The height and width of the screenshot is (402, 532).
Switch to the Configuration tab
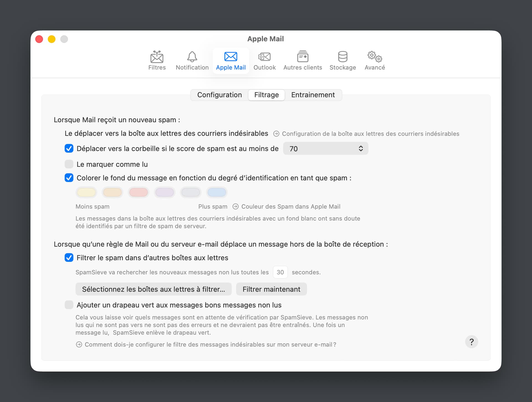coord(219,95)
